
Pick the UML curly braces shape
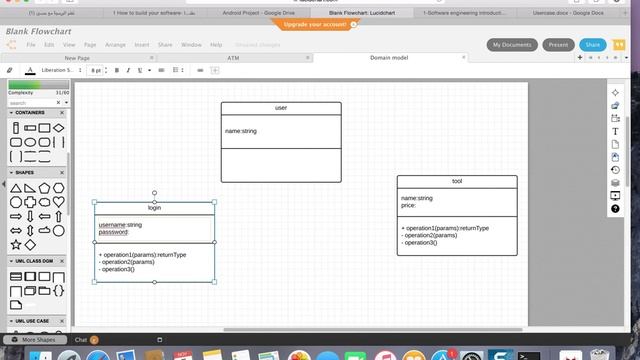[x=58, y=291]
